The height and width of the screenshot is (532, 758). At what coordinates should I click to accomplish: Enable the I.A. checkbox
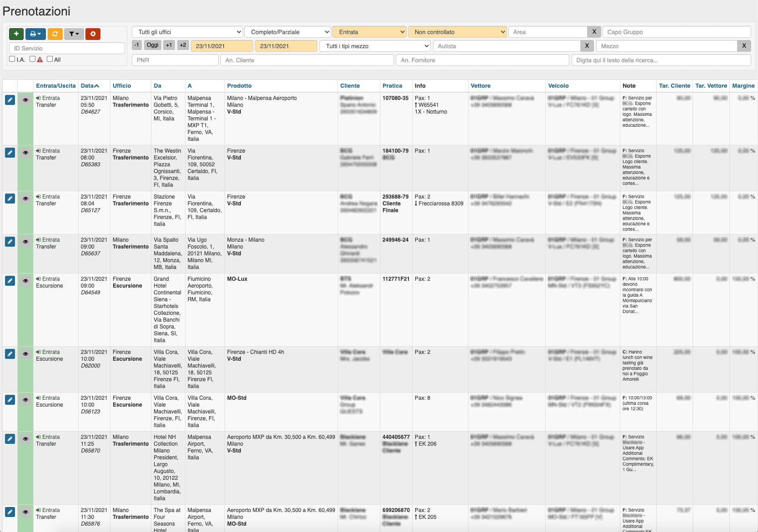click(x=12, y=59)
